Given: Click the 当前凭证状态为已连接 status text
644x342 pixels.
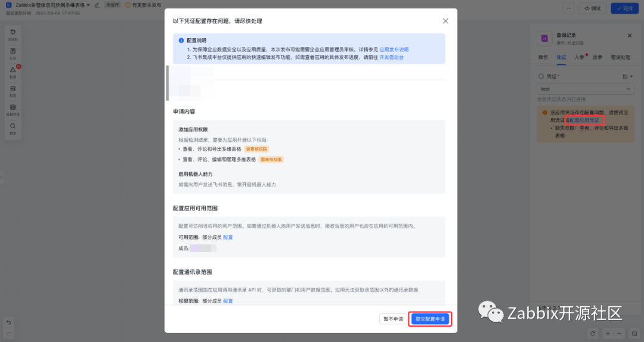Looking at the screenshot, I should coord(561,100).
